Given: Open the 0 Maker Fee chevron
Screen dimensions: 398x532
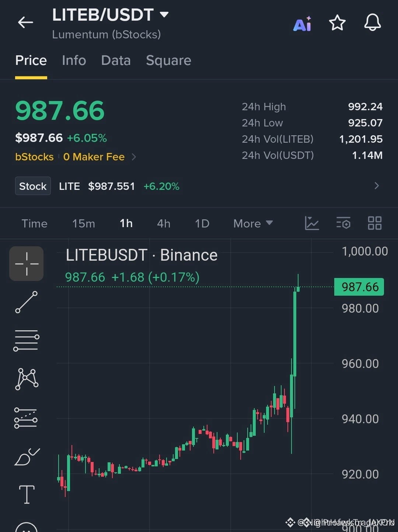Looking at the screenshot, I should tap(134, 157).
